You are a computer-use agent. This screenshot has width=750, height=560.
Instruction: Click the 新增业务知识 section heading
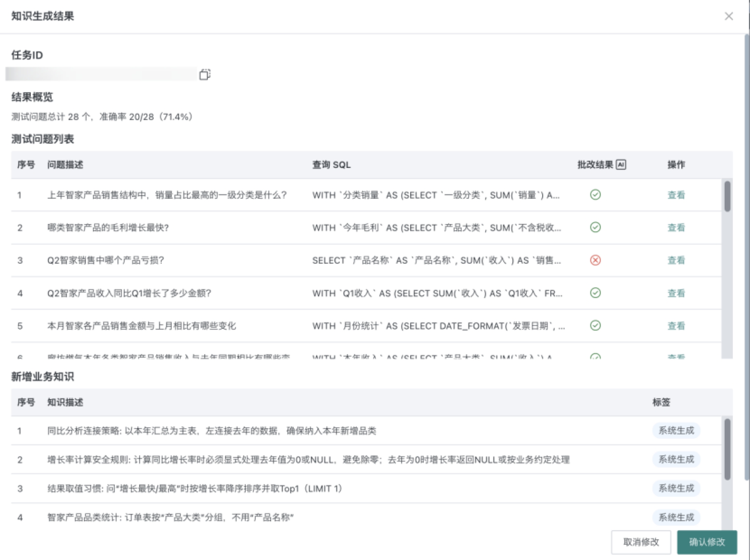point(42,377)
